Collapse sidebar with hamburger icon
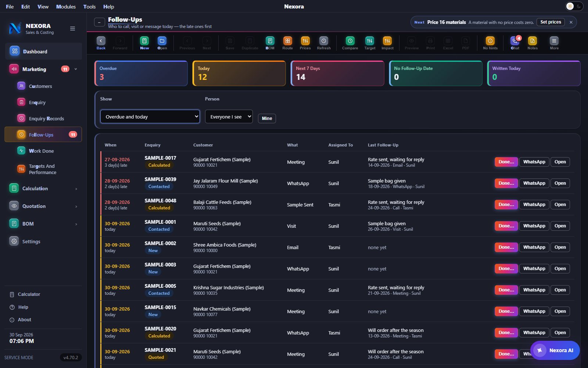Screen dimensions: 588x368 coord(73,29)
